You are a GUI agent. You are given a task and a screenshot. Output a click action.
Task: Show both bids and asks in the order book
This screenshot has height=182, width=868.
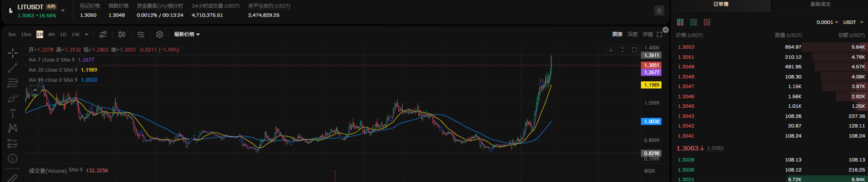680,22
